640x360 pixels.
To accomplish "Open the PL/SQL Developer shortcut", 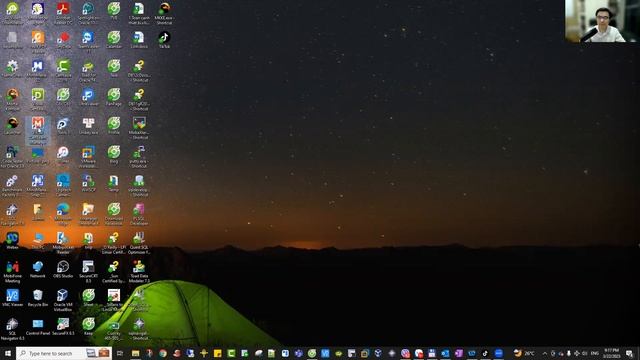I will click(139, 214).
